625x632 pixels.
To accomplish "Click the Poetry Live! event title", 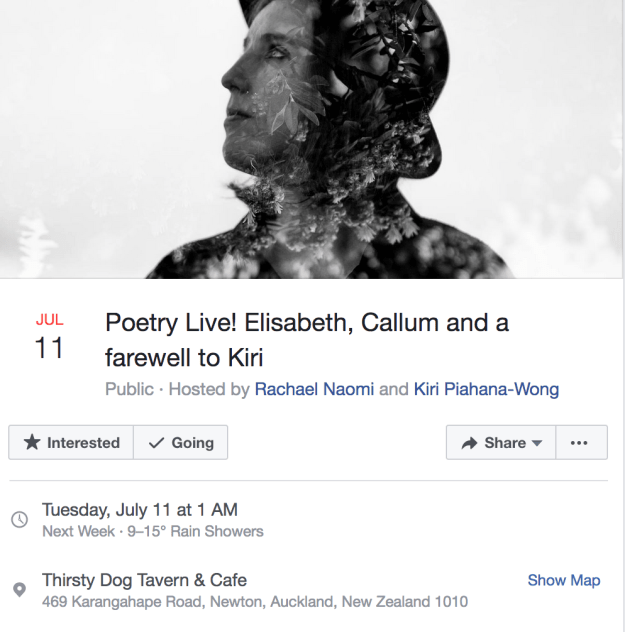I will [x=306, y=340].
